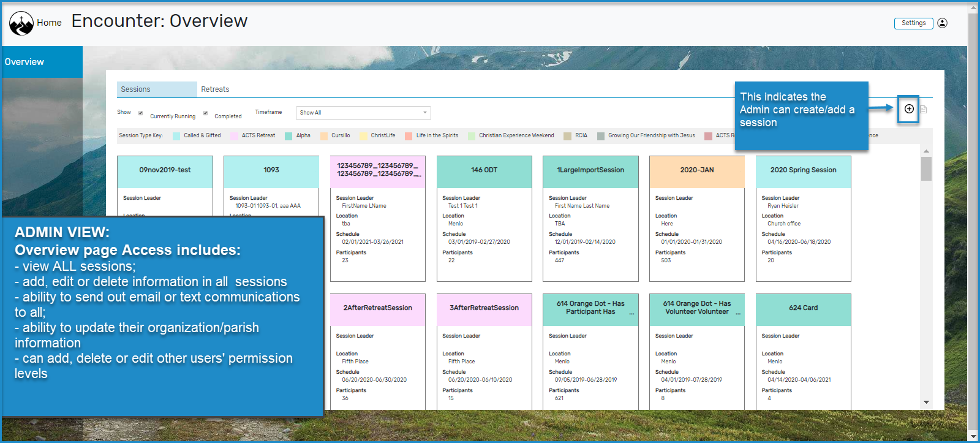
Task: Click the Life in the Spirits swatch
Action: pos(409,136)
